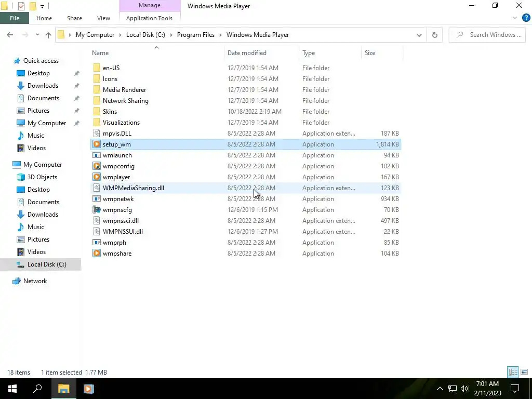Open the Customize Quick Access Toolbar dropdown
The image size is (532, 399).
click(x=42, y=6)
